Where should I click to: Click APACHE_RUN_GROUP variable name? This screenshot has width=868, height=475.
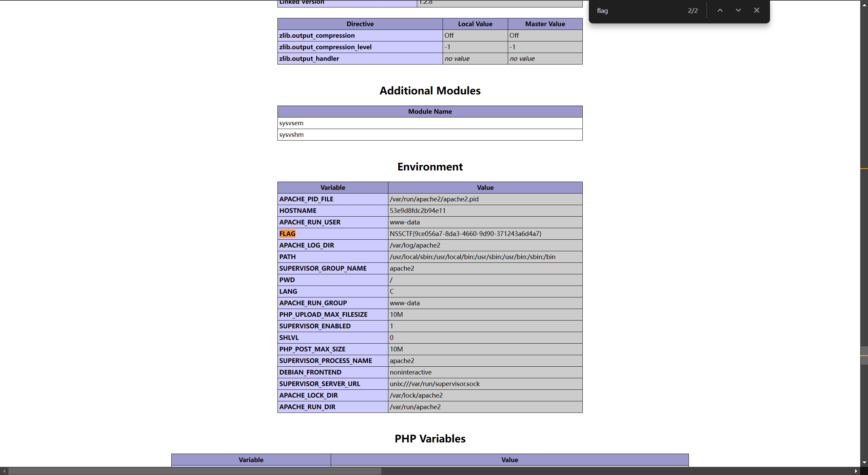[313, 303]
